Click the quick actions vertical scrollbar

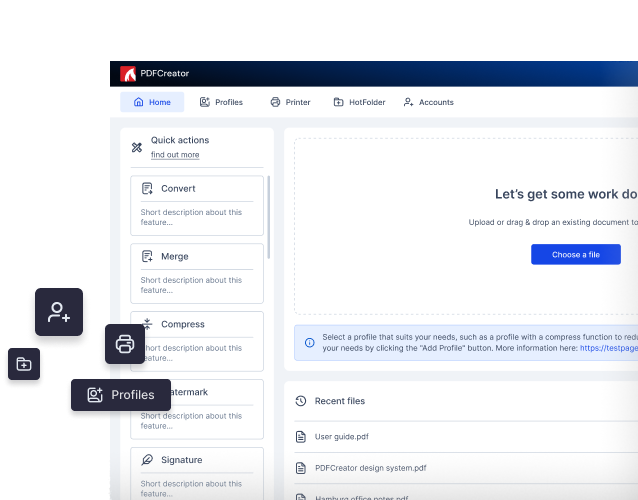[269, 217]
